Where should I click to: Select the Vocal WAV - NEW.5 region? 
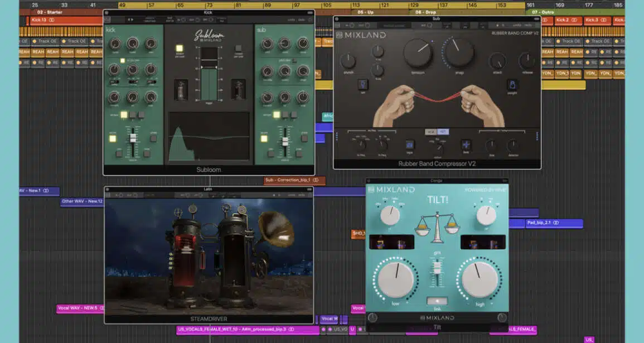click(x=80, y=308)
